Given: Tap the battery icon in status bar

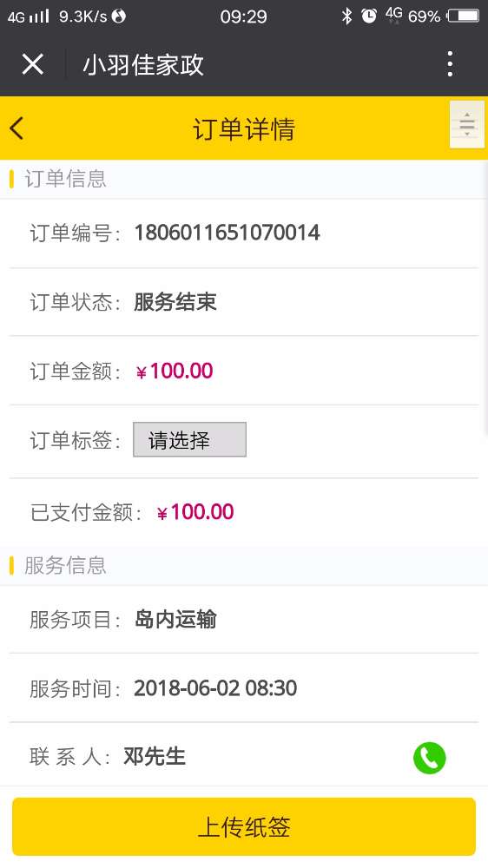Looking at the screenshot, I should point(463,16).
